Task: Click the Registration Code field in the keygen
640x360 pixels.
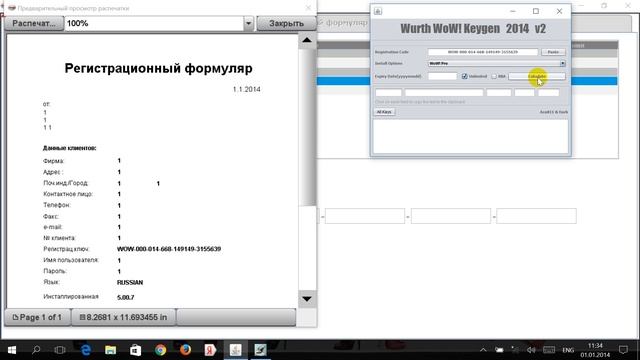Action: [x=482, y=52]
